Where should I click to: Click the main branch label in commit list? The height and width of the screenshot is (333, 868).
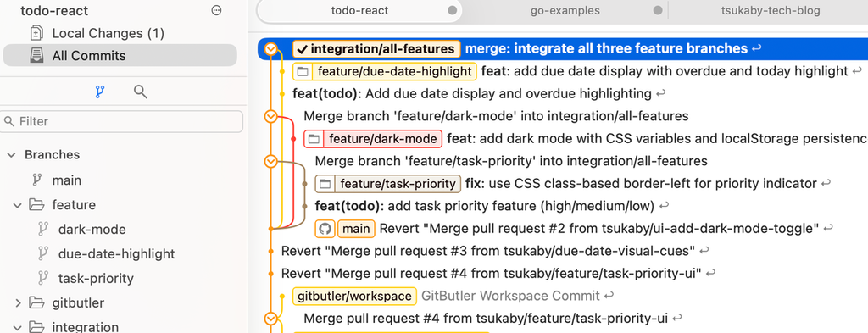pyautogui.click(x=356, y=229)
